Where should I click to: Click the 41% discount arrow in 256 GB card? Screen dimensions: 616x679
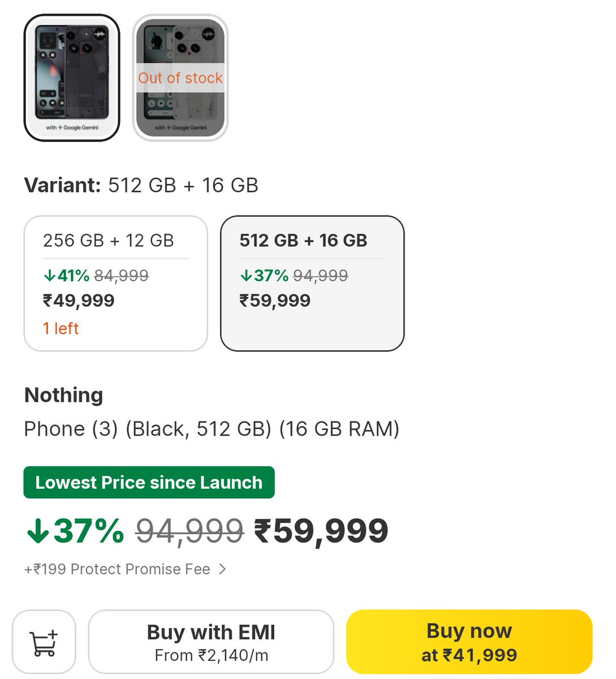pos(49,276)
